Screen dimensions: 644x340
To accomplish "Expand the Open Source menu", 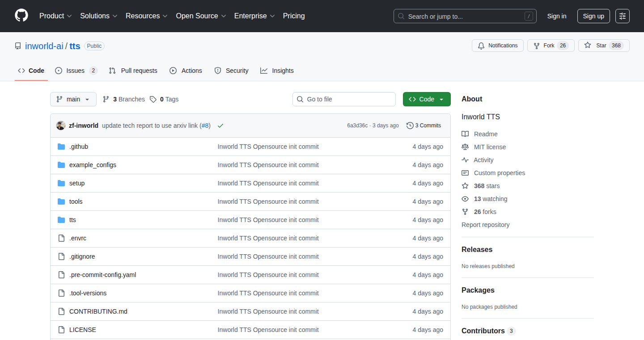I will click(x=201, y=16).
